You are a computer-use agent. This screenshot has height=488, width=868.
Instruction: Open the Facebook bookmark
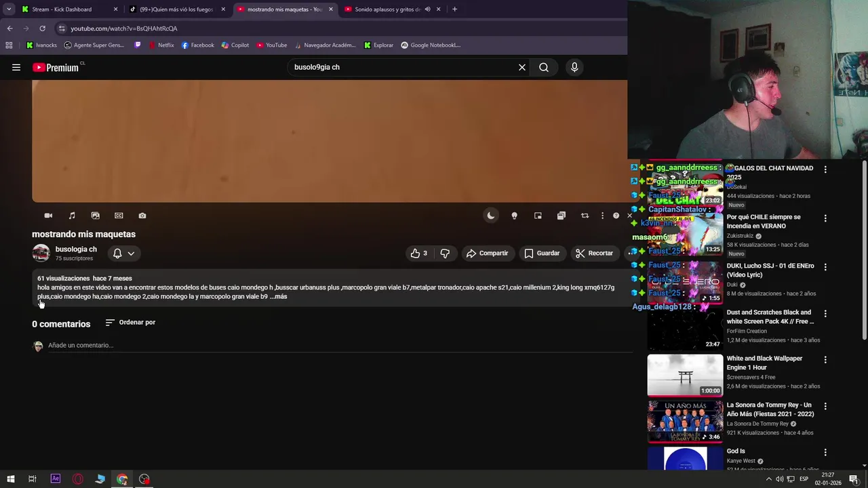(x=197, y=45)
